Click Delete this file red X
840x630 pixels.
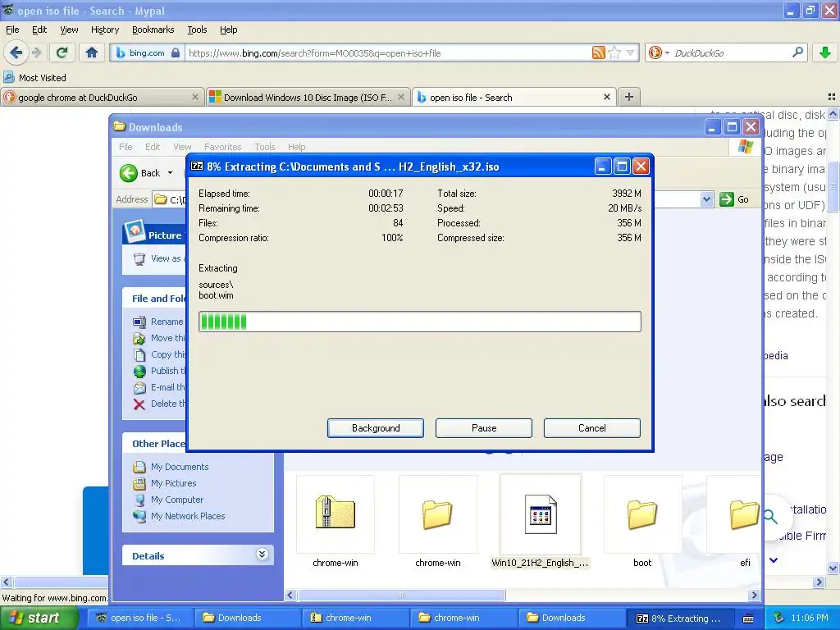pyautogui.click(x=139, y=404)
